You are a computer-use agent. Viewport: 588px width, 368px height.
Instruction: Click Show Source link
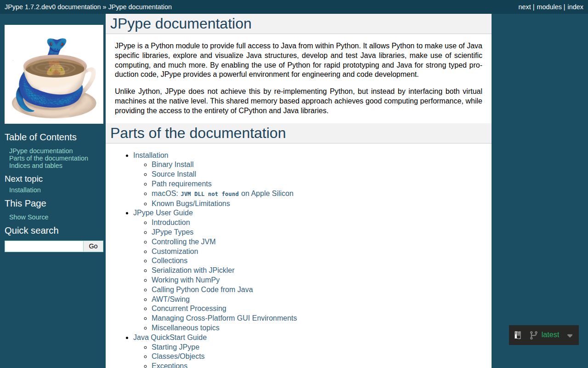tap(28, 217)
